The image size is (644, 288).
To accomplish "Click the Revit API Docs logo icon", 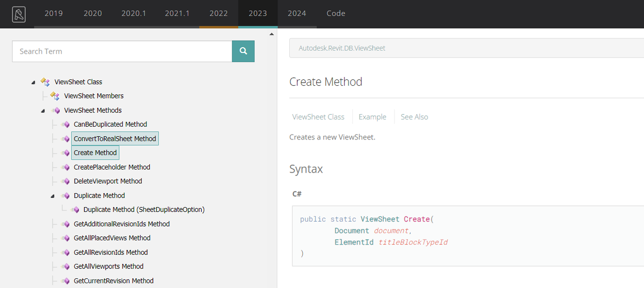I will (x=19, y=14).
